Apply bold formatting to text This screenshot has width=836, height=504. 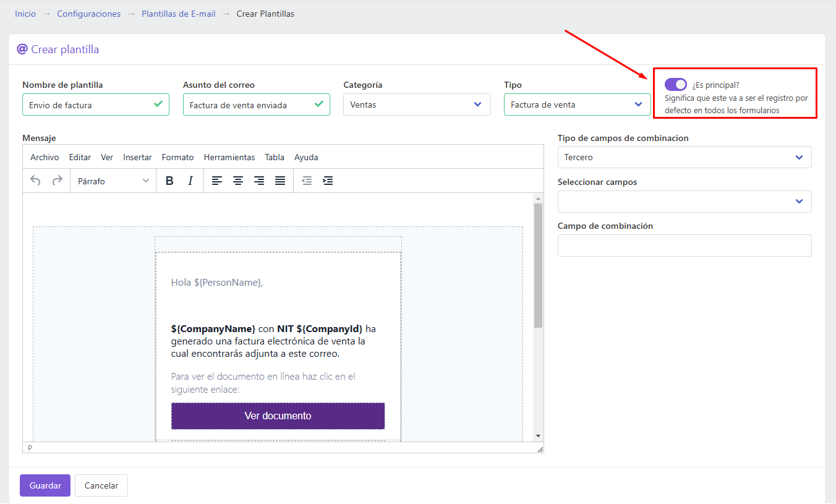[169, 181]
